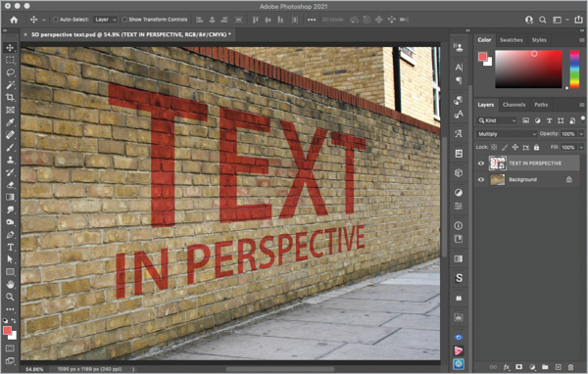Click the Delete layer trash icon
588x374 pixels.
tap(570, 367)
